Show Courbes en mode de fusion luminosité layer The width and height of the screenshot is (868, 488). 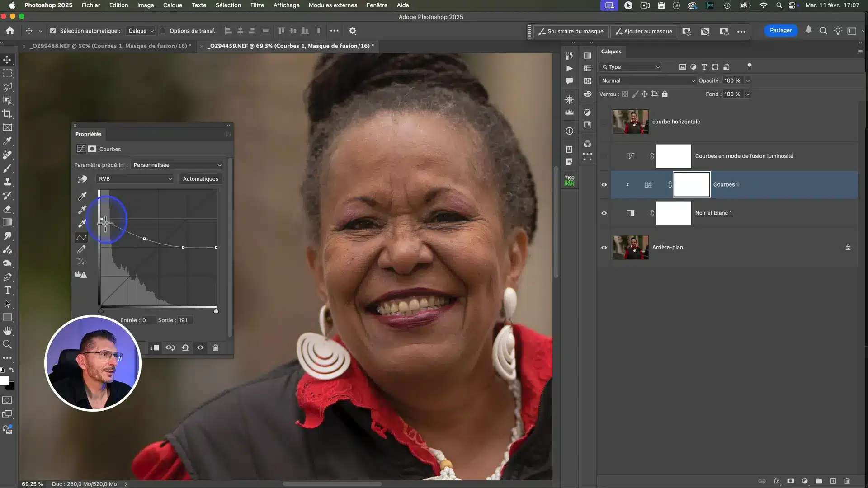tap(604, 156)
